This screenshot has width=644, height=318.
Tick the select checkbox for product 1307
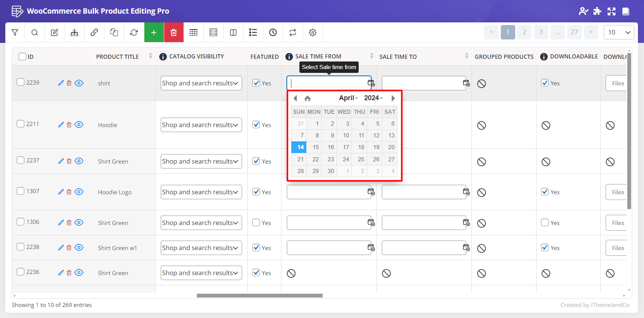(x=21, y=191)
